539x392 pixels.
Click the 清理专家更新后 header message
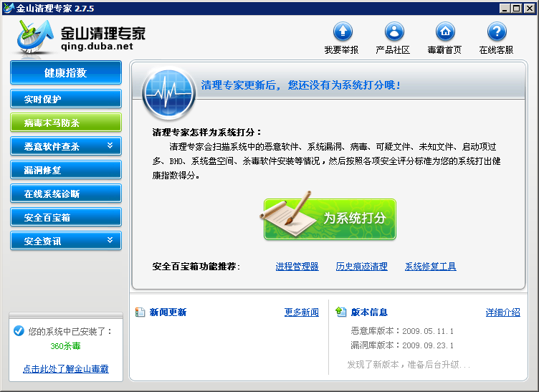coord(301,85)
